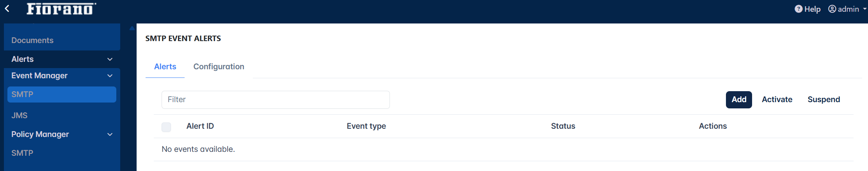This screenshot has width=868, height=171.
Task: Click the Suspend button
Action: pos(824,99)
